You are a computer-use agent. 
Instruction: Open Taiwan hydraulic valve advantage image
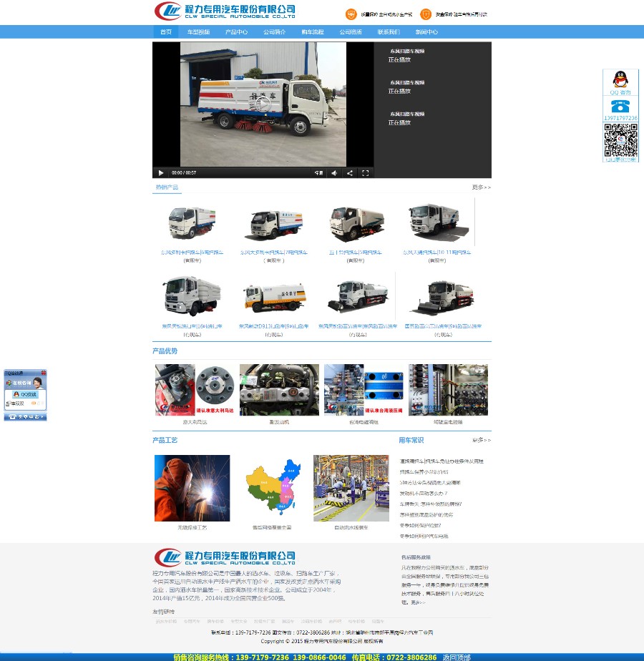[x=364, y=390]
